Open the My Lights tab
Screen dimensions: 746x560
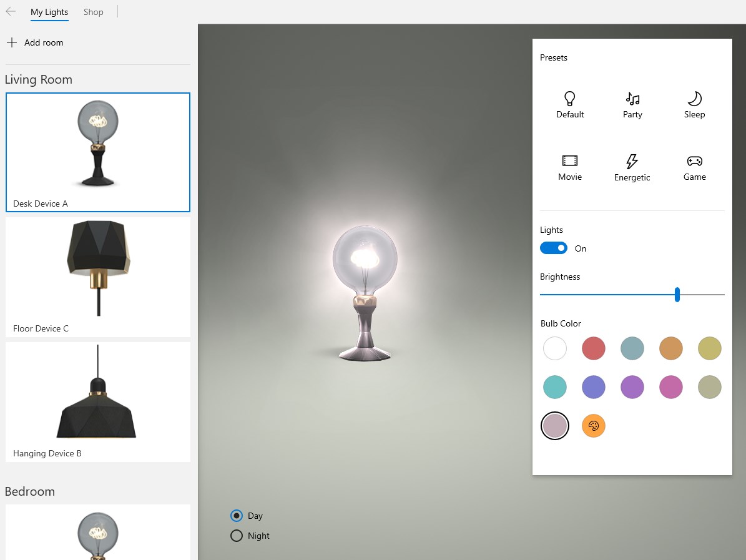point(49,12)
